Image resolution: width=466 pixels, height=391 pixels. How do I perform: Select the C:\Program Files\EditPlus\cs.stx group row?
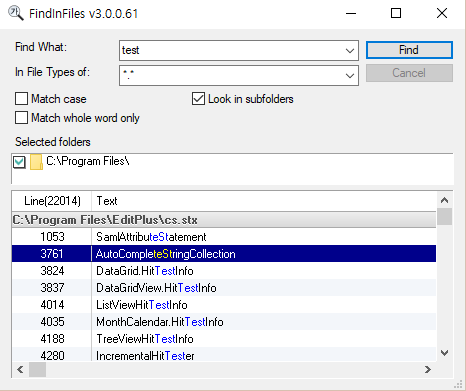[224, 220]
